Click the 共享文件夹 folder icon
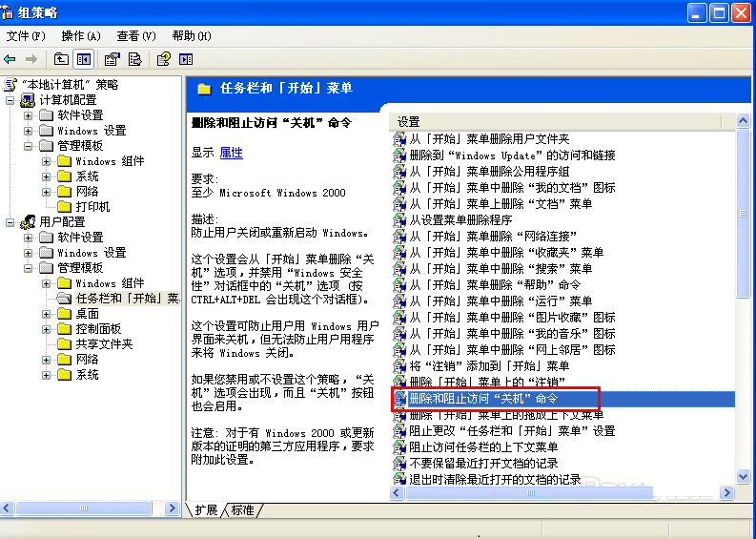The image size is (756, 539). click(x=65, y=344)
